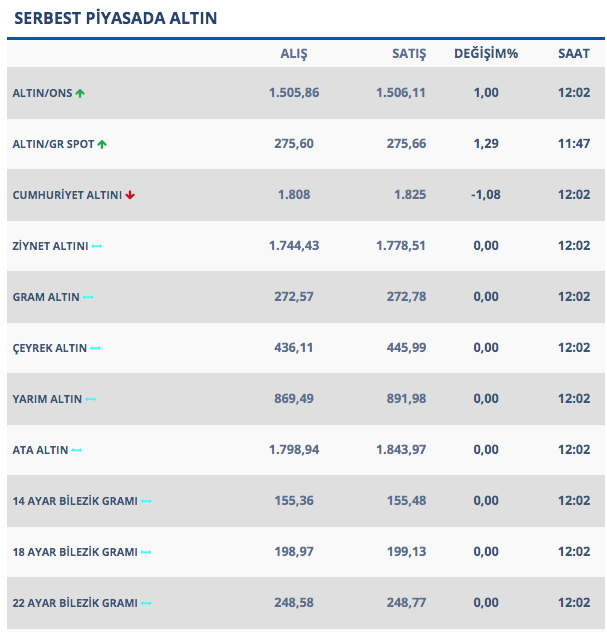Image resolution: width=607 pixels, height=632 pixels.
Task: Click the SAAT column header
Action: coord(574,54)
